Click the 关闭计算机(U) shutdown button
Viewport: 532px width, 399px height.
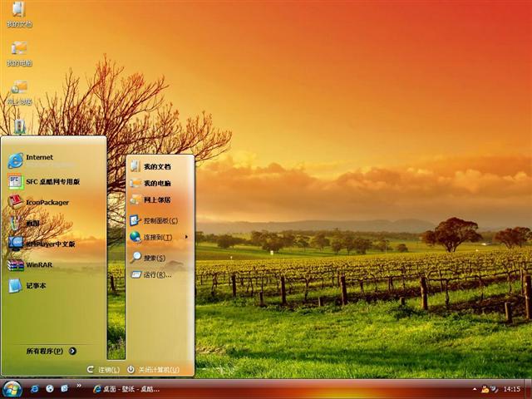click(153, 369)
